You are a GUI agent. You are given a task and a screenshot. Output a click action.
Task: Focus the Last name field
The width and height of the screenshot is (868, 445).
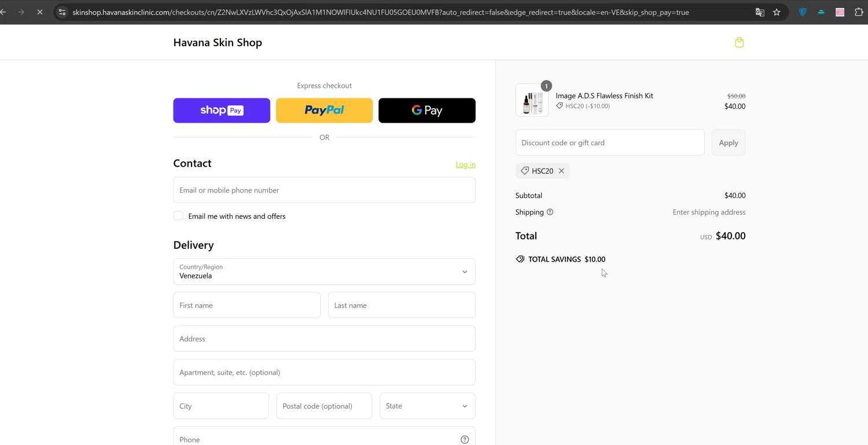(402, 305)
